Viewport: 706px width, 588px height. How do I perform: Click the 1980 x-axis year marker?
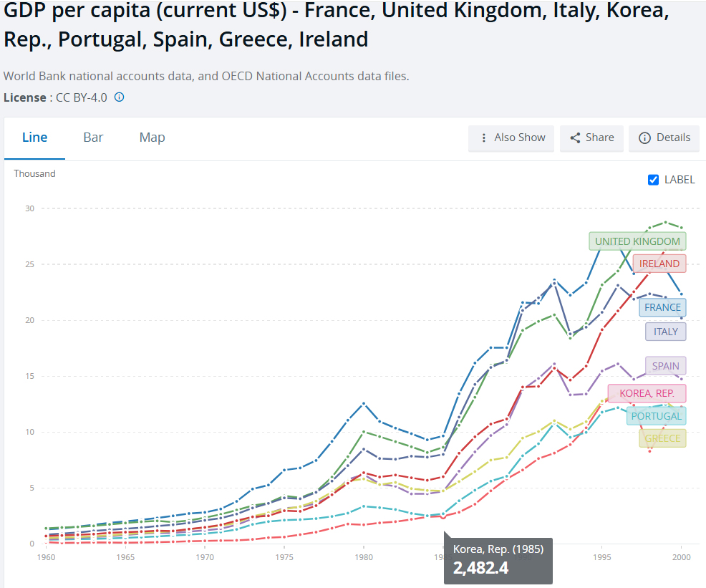[x=363, y=556]
